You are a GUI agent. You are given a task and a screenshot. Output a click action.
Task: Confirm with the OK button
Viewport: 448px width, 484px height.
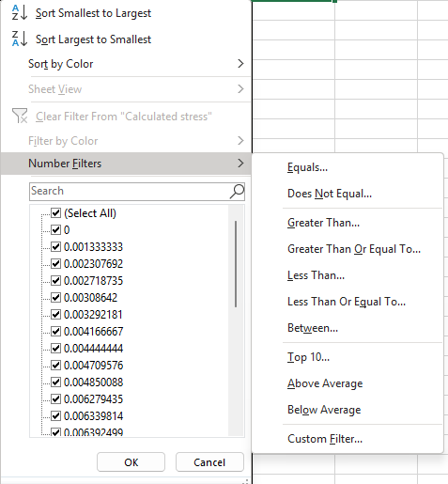pos(131,462)
